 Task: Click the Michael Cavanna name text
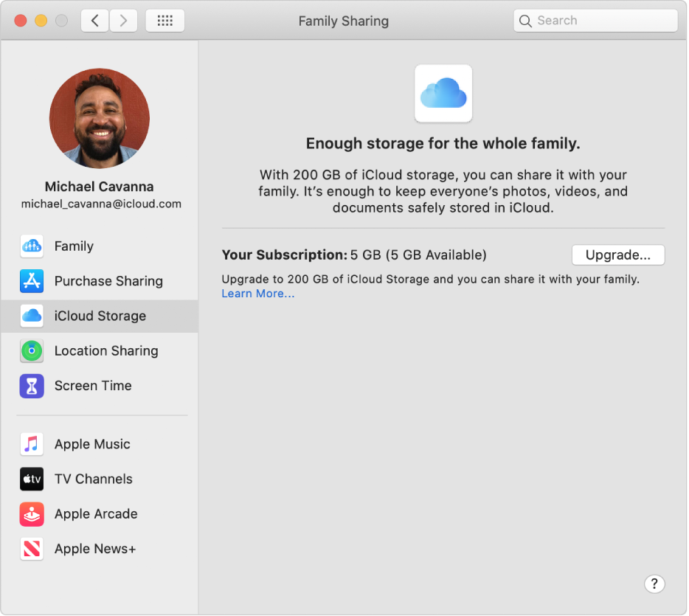click(100, 187)
